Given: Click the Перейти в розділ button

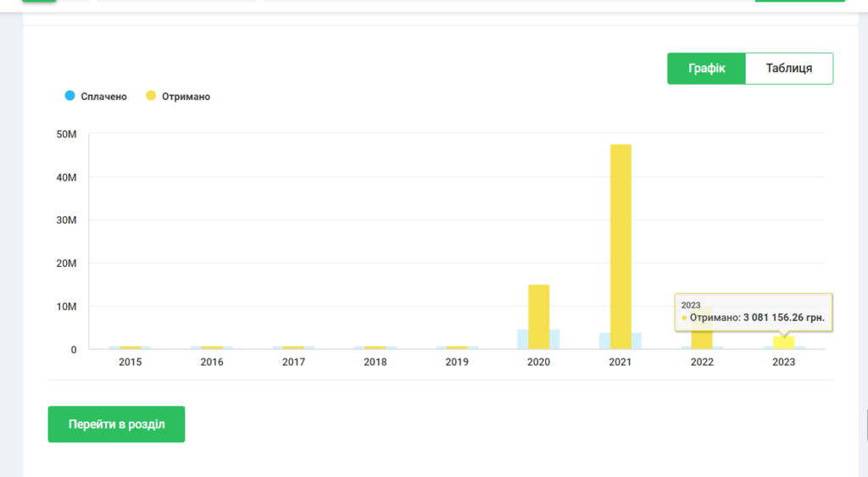Looking at the screenshot, I should [116, 424].
